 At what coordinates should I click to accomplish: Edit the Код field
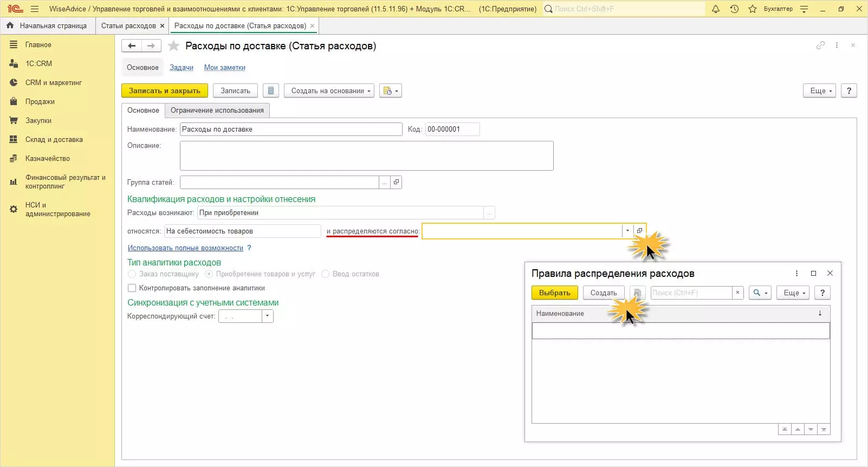tap(452, 129)
